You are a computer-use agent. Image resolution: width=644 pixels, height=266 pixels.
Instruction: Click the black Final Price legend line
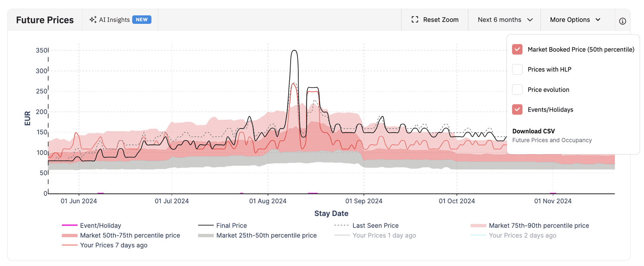click(206, 225)
